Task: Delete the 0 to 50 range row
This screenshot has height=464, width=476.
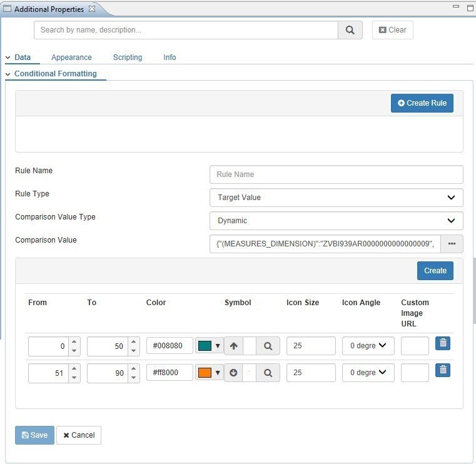Action: [x=443, y=343]
